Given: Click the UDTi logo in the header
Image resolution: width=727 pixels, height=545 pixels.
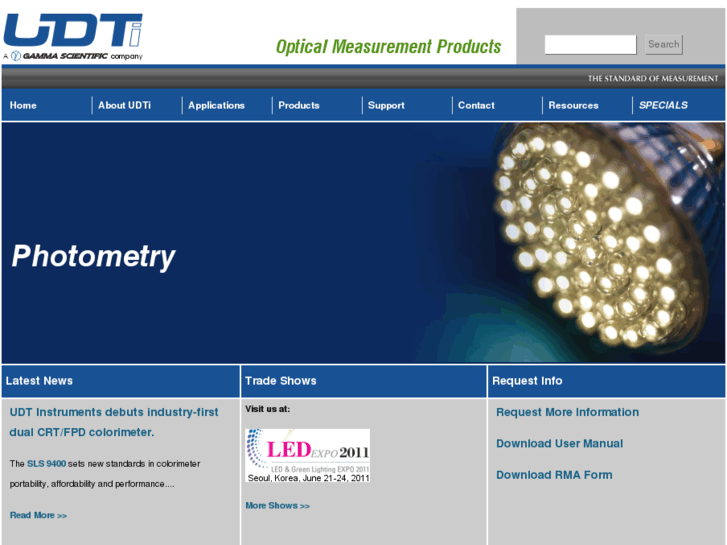Looking at the screenshot, I should [73, 37].
